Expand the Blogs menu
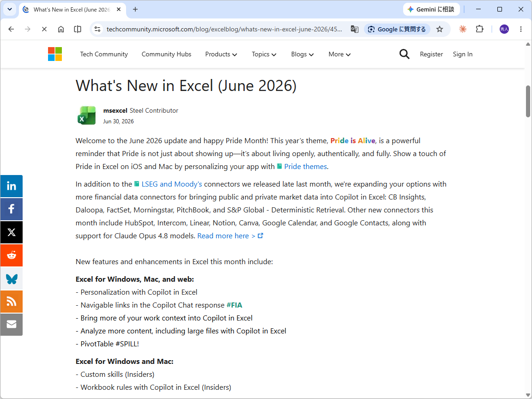The height and width of the screenshot is (399, 532). click(x=302, y=54)
